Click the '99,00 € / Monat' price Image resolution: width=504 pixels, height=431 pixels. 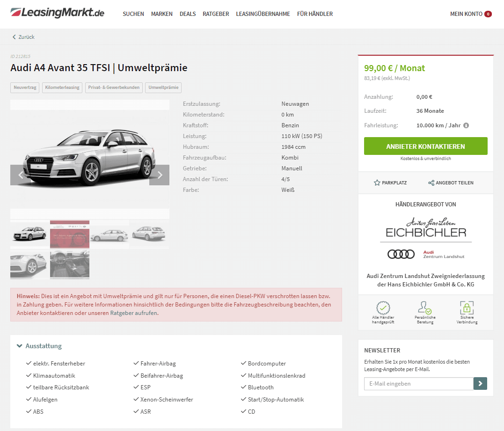pyautogui.click(x=394, y=68)
